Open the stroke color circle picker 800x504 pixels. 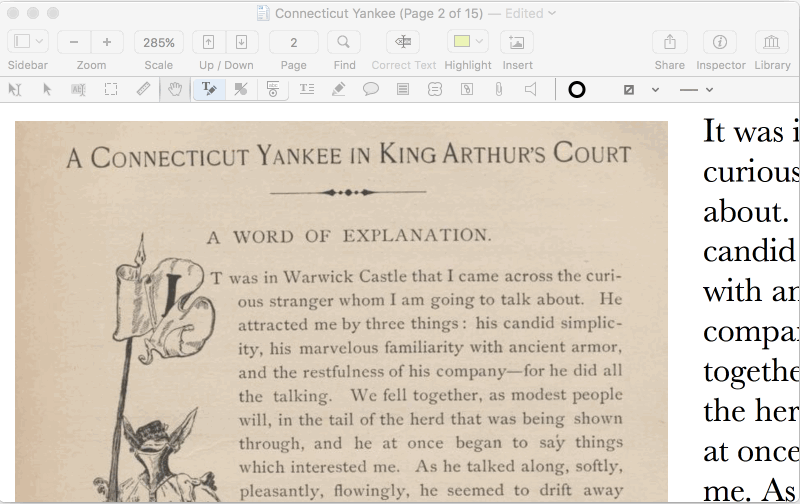point(577,90)
